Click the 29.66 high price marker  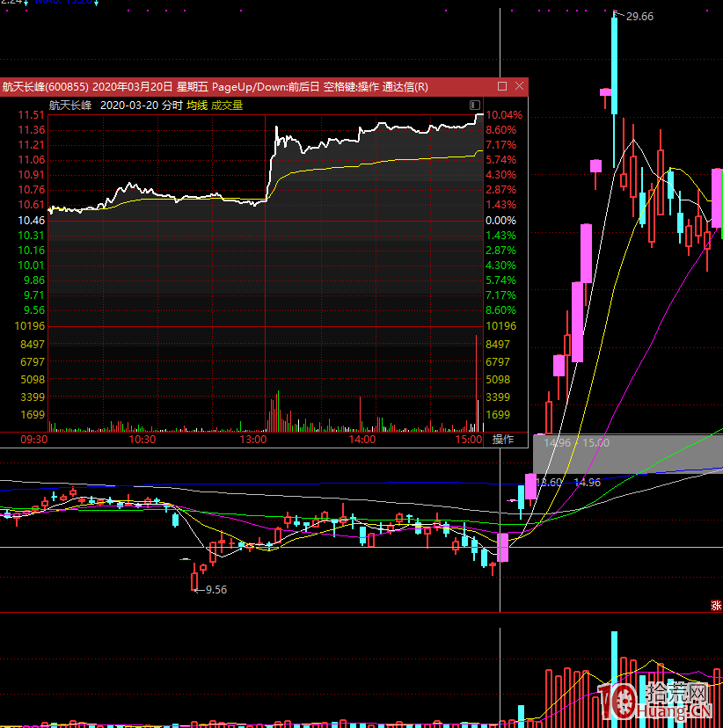[639, 17]
